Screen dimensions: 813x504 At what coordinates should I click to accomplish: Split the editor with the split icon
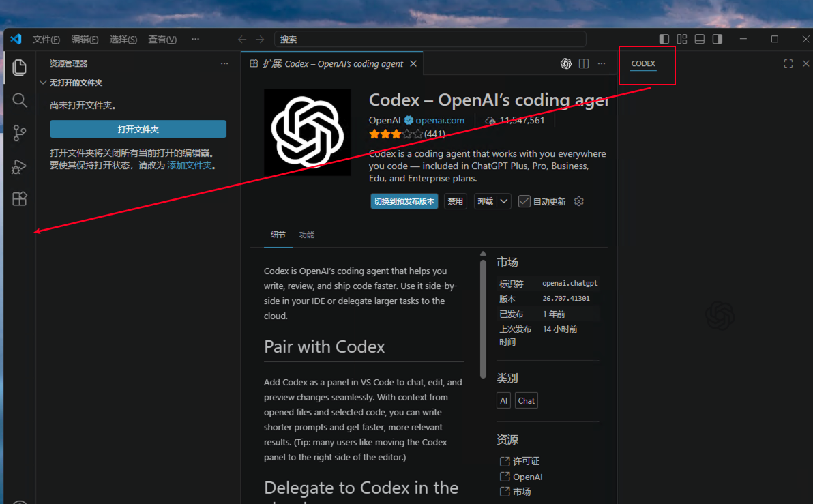584,63
